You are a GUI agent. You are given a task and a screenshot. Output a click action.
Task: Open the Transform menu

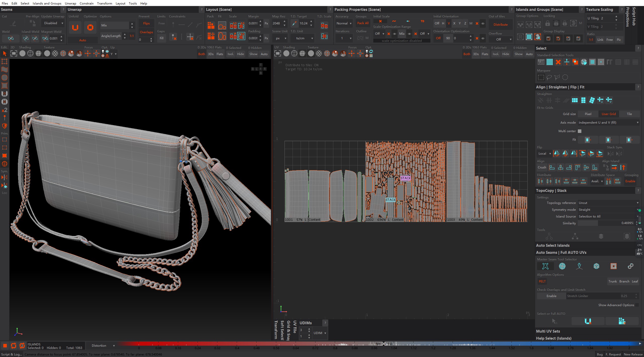coord(105,3)
